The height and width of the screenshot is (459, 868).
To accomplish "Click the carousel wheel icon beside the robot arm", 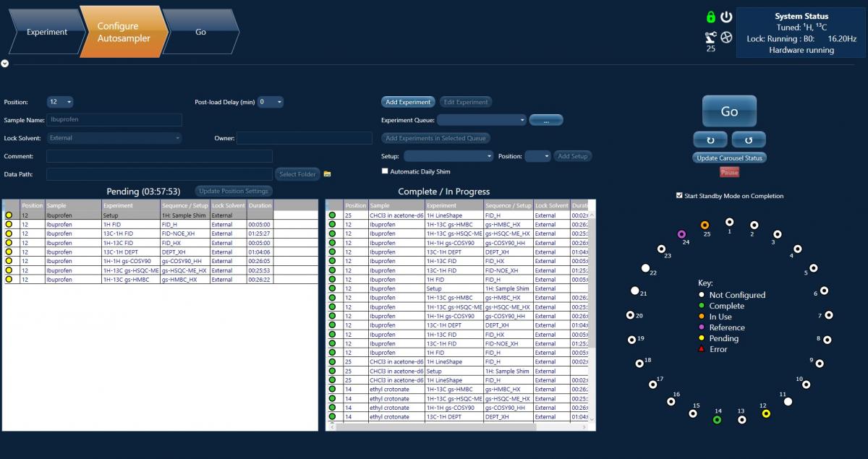I will (727, 36).
